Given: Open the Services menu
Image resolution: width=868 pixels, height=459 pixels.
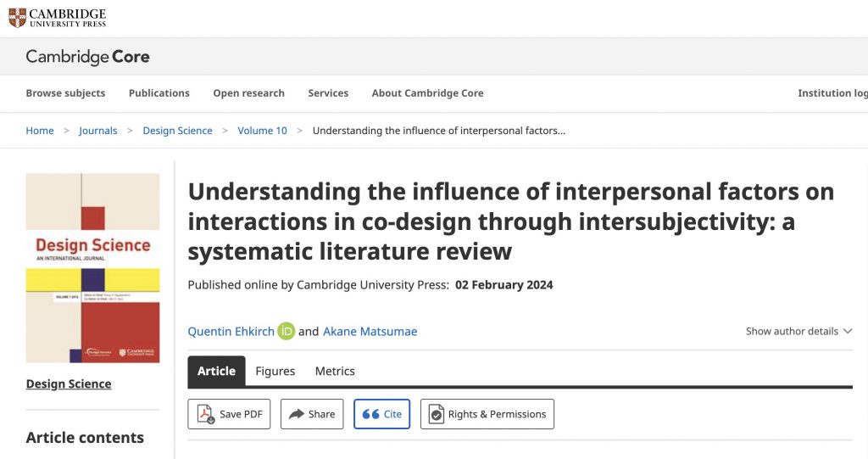Looking at the screenshot, I should (x=328, y=93).
